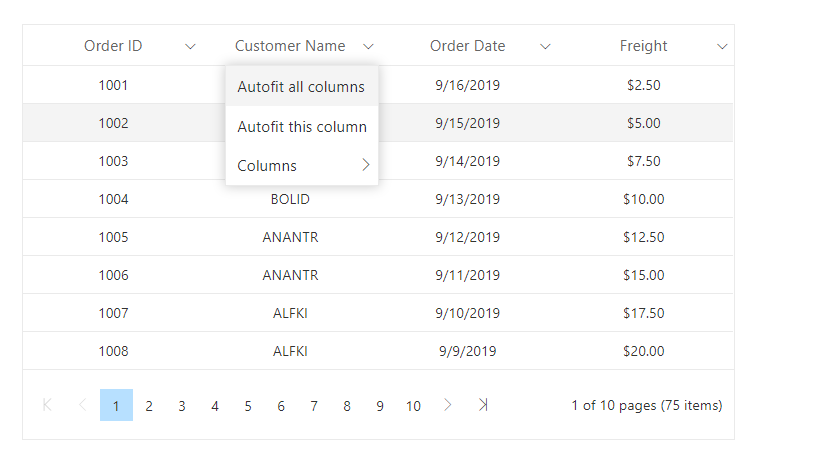Go to the first page arrow
Image resolution: width=826 pixels, height=465 pixels.
47,405
